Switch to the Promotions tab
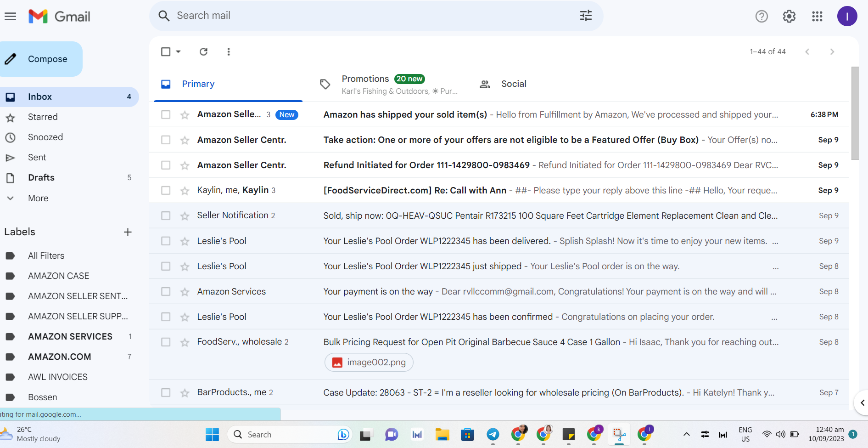 coord(389,84)
